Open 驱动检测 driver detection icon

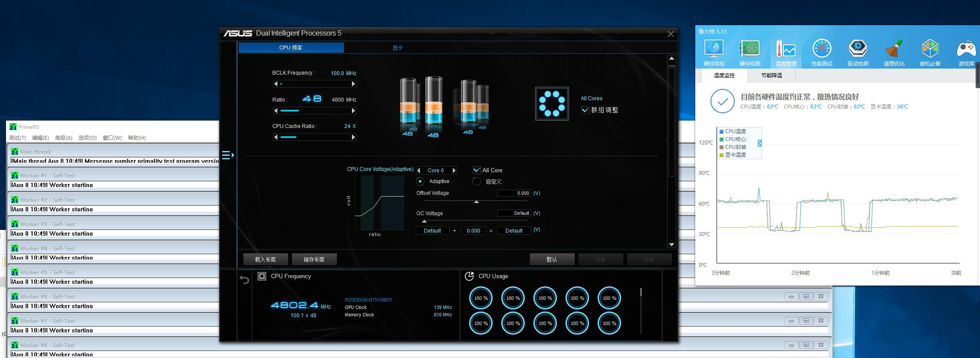click(858, 53)
